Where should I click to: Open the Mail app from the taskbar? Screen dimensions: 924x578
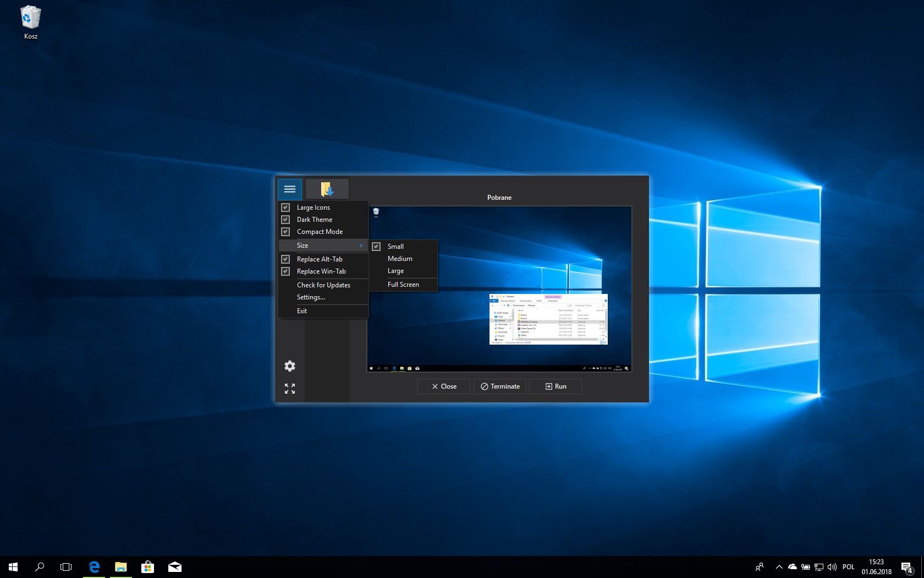[x=175, y=567]
